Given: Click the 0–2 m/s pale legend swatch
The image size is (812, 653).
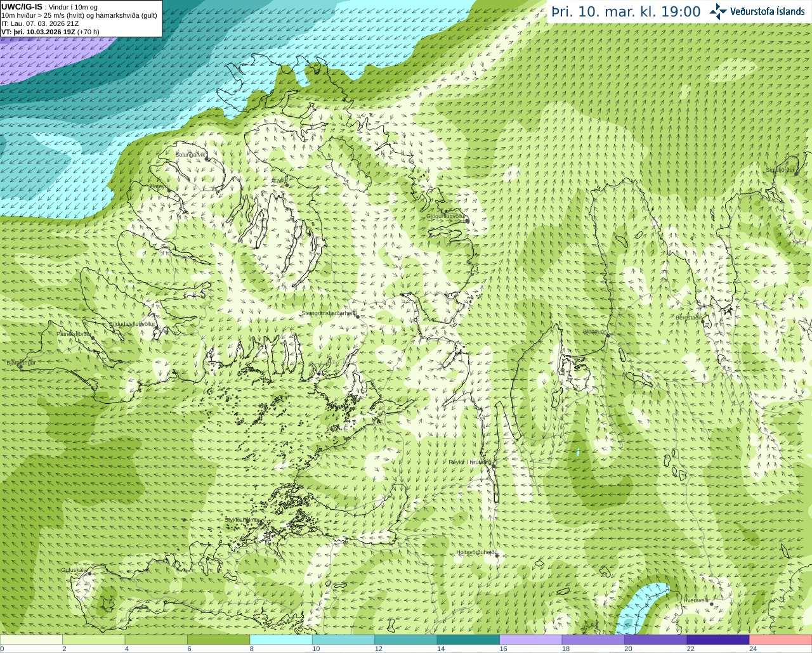Looking at the screenshot, I should [31, 640].
